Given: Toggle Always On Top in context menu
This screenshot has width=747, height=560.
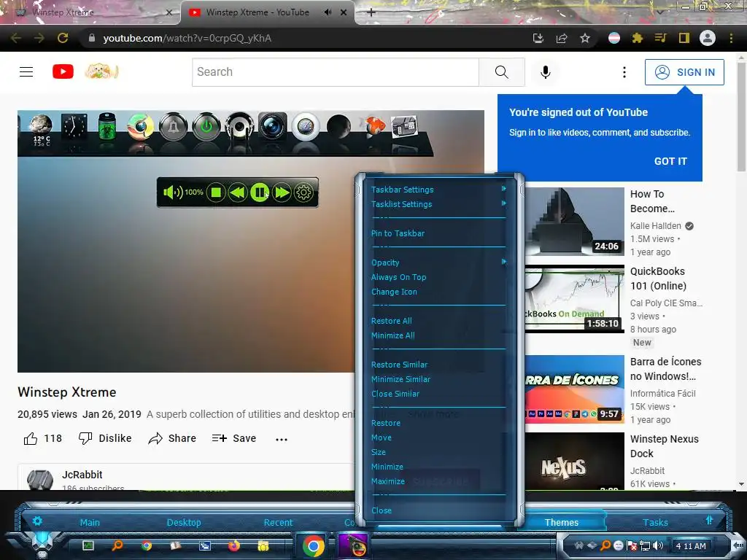Looking at the screenshot, I should click(399, 277).
